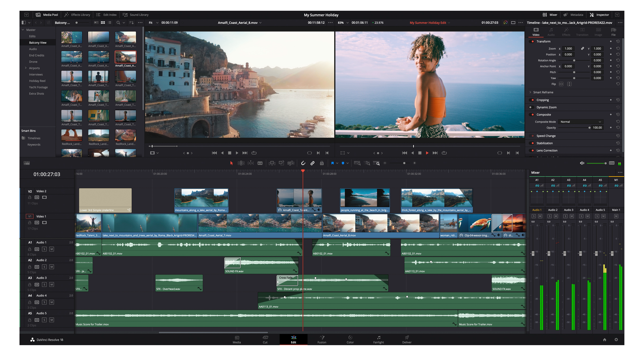Click the Insert Clip icon
This screenshot has height=356, width=644.
272,163
